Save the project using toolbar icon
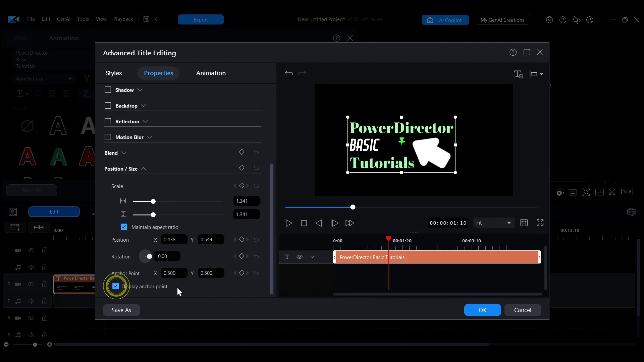 [x=146, y=19]
